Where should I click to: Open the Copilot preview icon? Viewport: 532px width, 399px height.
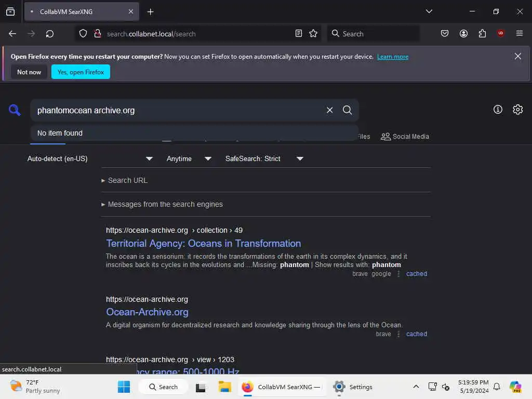[x=515, y=387]
